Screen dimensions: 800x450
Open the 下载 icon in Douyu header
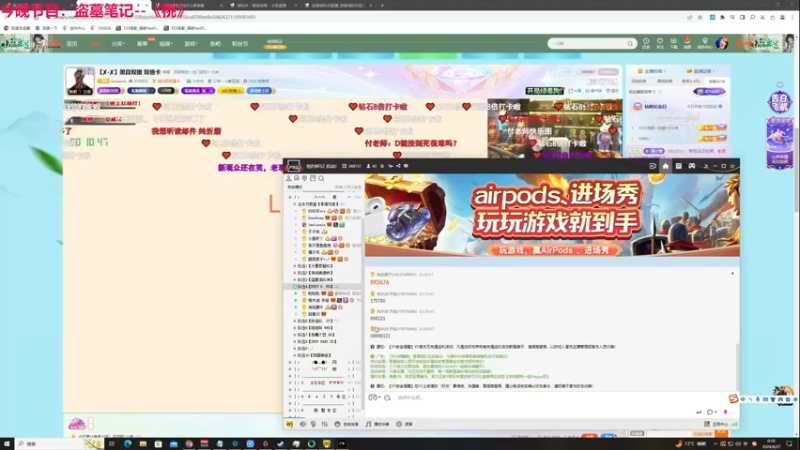click(673, 43)
